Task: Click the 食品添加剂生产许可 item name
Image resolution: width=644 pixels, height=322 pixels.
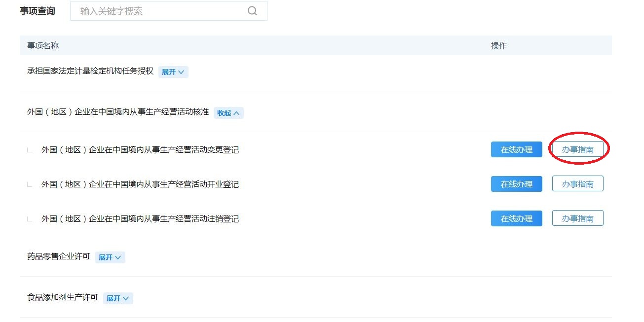Action: click(x=63, y=297)
